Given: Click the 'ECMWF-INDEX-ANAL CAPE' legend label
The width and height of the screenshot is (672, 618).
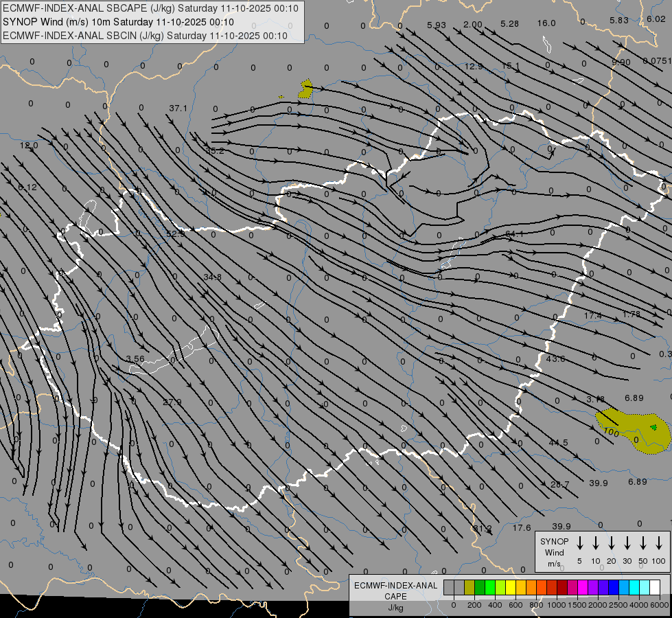Looking at the screenshot, I should 395,591.
